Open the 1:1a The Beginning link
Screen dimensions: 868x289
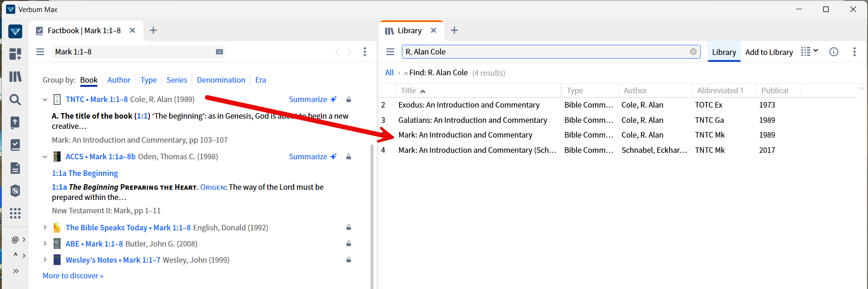[85, 173]
